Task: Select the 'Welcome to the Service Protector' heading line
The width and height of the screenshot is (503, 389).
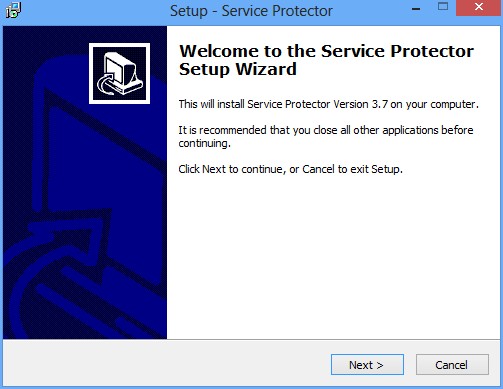Action: [x=326, y=51]
